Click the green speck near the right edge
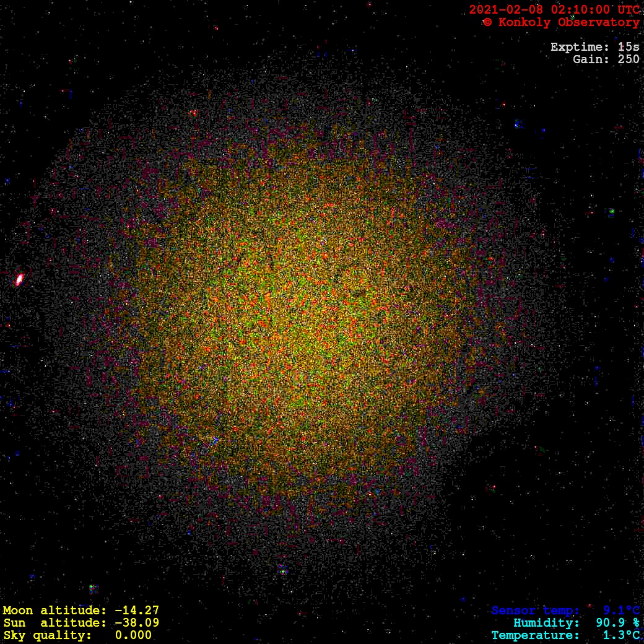The image size is (644, 644). (611, 212)
